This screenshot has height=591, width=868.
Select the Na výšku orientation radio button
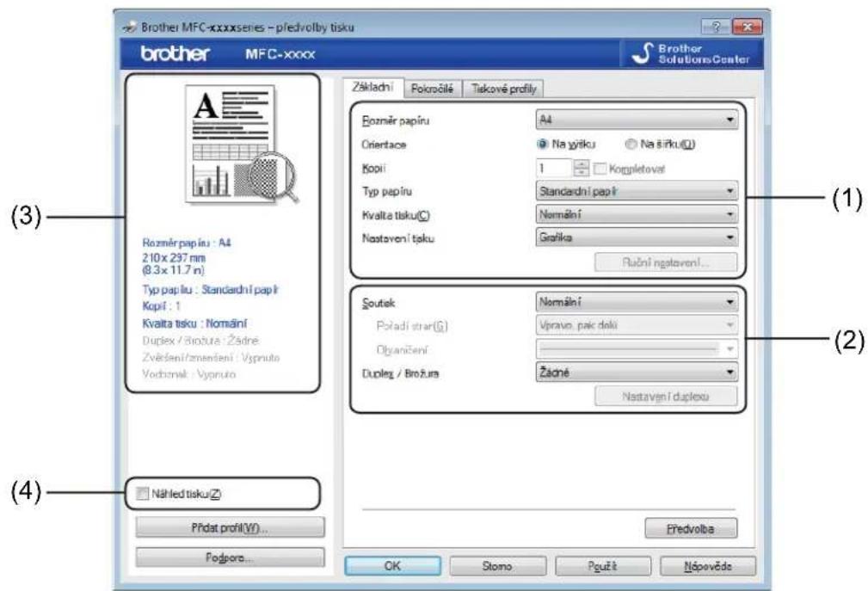pyautogui.click(x=543, y=144)
